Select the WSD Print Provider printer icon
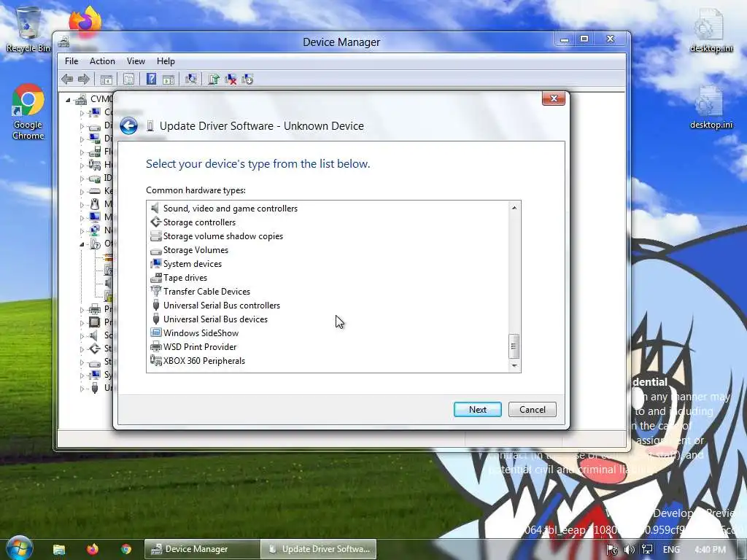The height and width of the screenshot is (560, 747). (155, 346)
